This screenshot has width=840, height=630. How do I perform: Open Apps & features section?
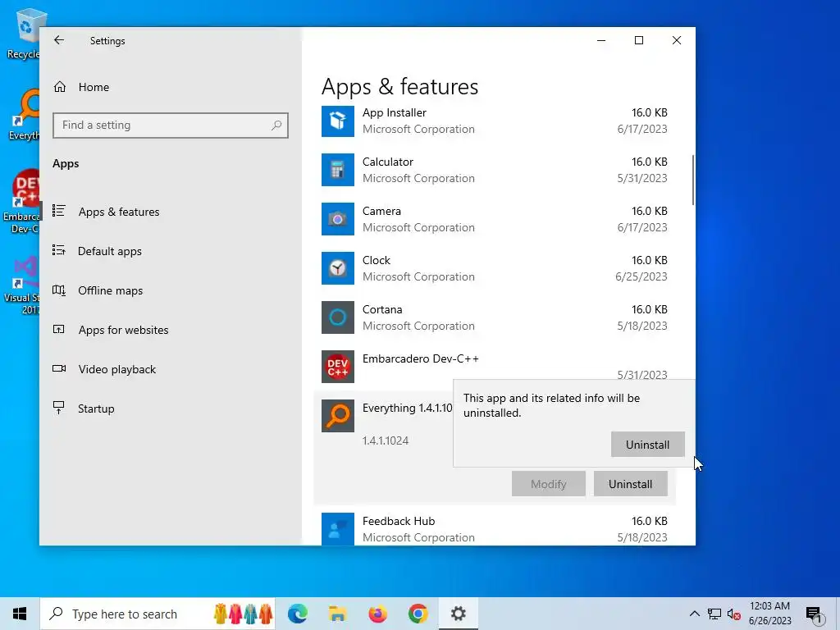(x=107, y=212)
